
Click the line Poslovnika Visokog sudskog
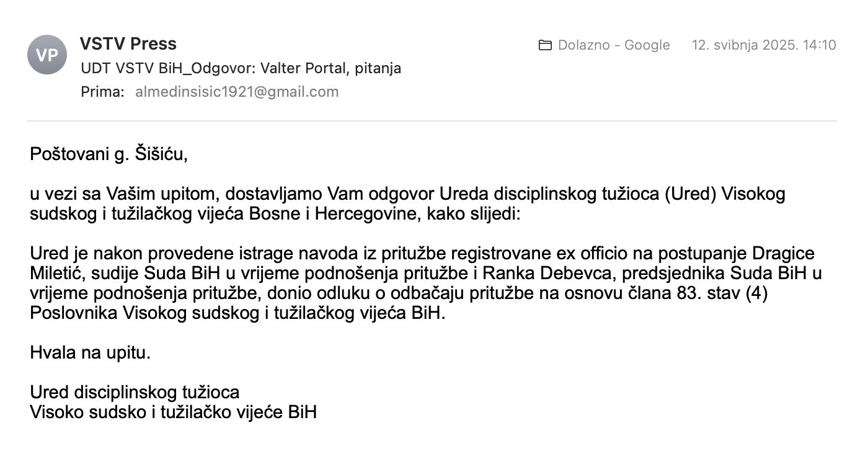pos(237,313)
